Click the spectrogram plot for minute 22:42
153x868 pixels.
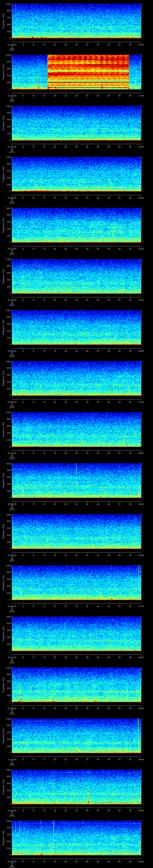point(77,685)
